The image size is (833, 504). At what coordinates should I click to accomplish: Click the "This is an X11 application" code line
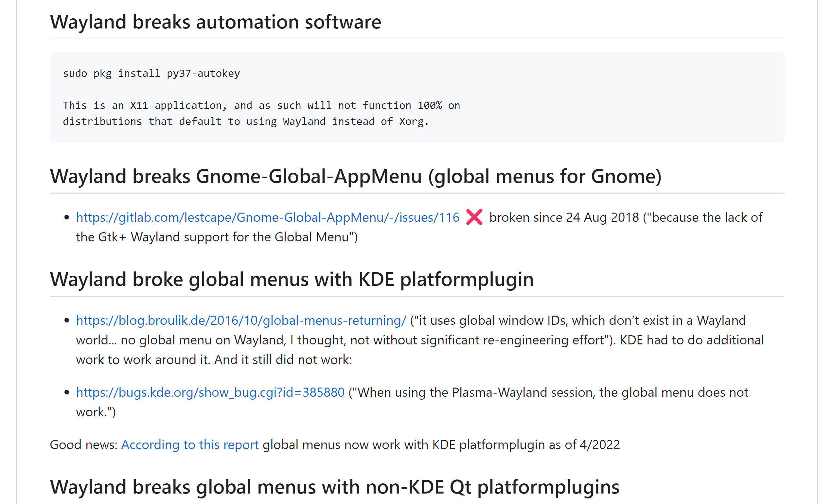click(x=261, y=105)
